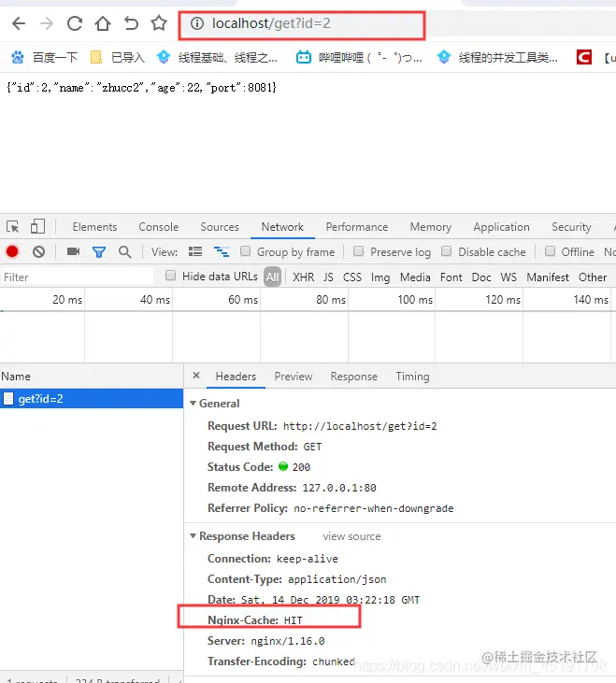The height and width of the screenshot is (683, 616).
Task: Open the red C icon bookmark
Action: tap(584, 57)
